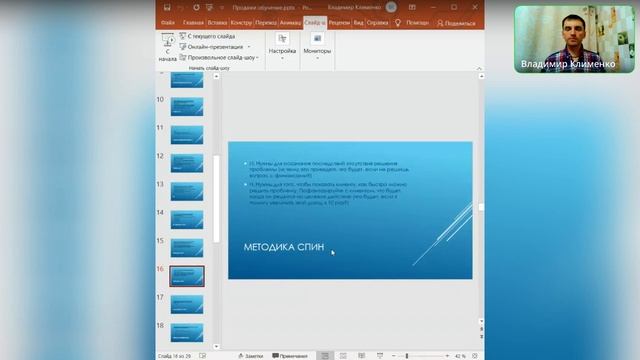Click the spell check icon in status bar
Screen dimensions: 640x360
click(202, 356)
